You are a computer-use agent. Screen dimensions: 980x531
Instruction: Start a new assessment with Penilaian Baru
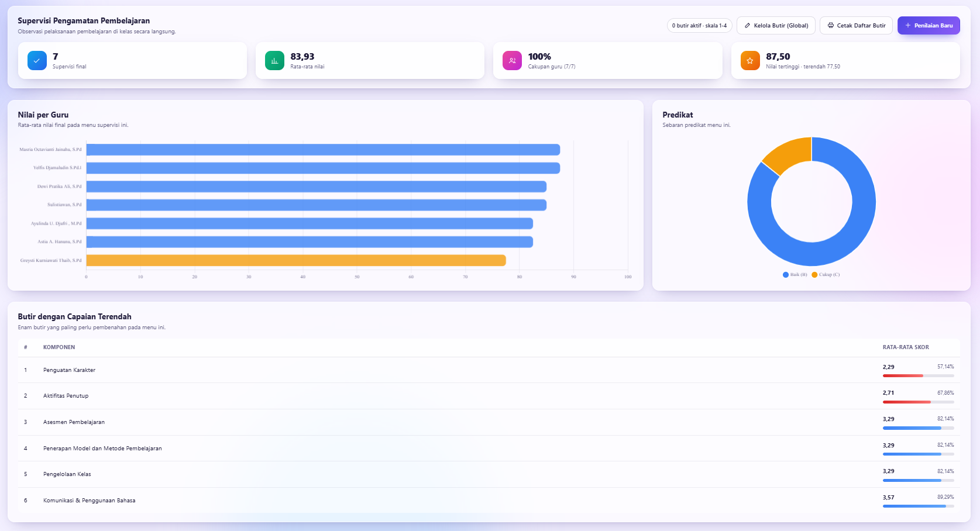(x=929, y=26)
